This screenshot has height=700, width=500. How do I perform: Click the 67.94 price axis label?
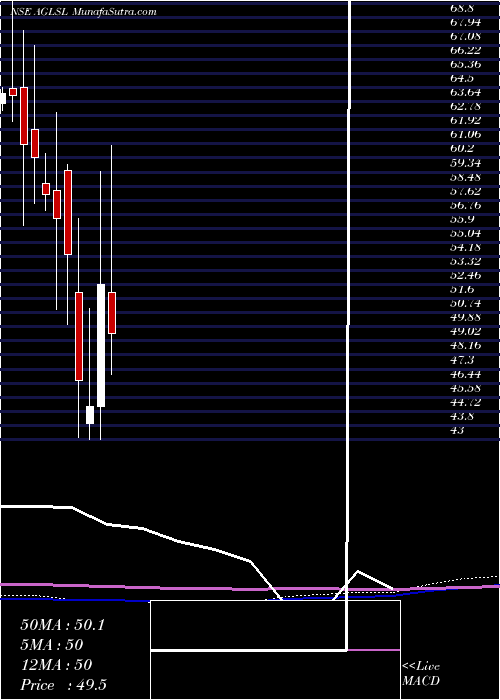click(x=466, y=22)
